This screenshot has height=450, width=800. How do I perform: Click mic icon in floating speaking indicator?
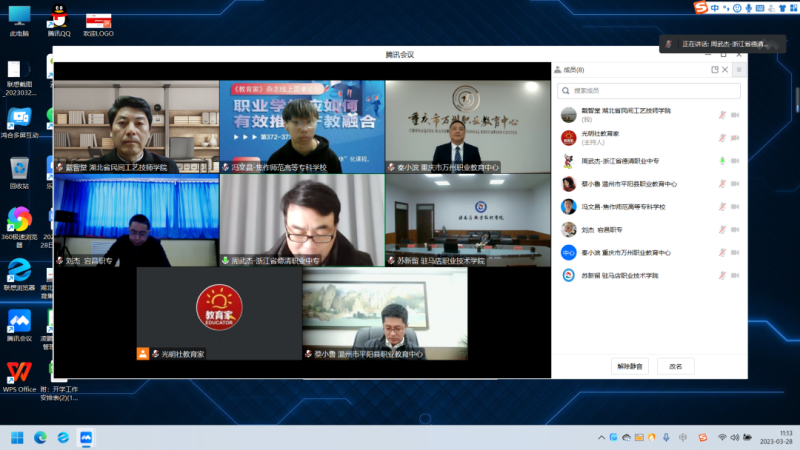[x=668, y=44]
